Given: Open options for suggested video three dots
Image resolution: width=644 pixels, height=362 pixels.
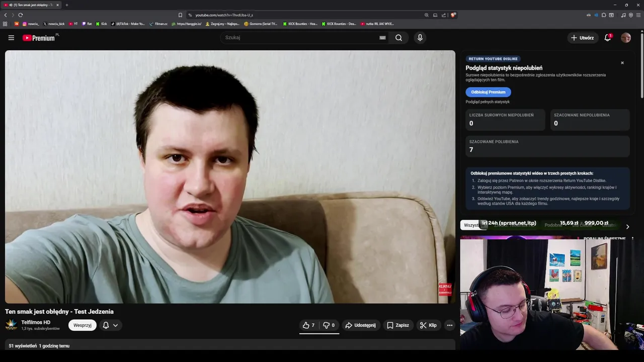Looking at the screenshot, I should coord(632,239).
